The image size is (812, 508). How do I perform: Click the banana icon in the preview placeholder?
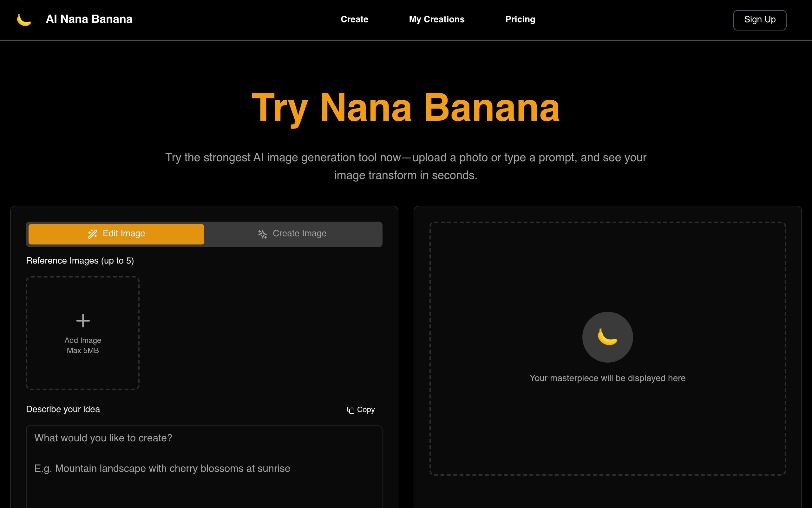tap(607, 337)
